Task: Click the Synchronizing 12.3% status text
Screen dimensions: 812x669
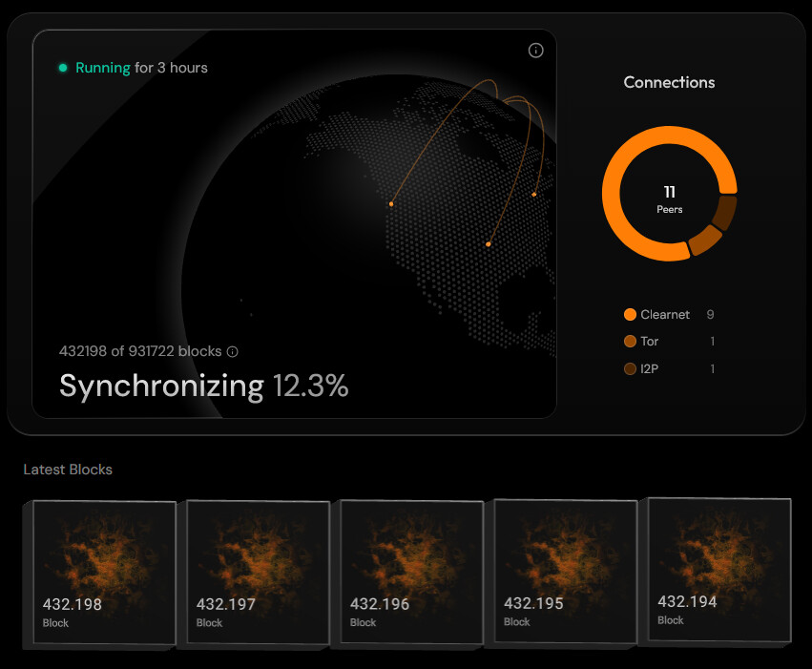Action: point(203,386)
